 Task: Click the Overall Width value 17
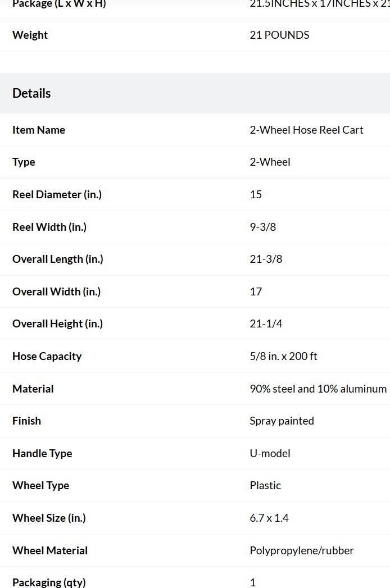pyautogui.click(x=256, y=291)
